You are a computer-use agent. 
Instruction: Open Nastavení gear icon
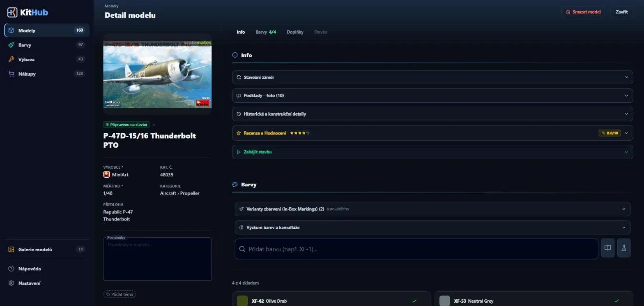tap(11, 283)
